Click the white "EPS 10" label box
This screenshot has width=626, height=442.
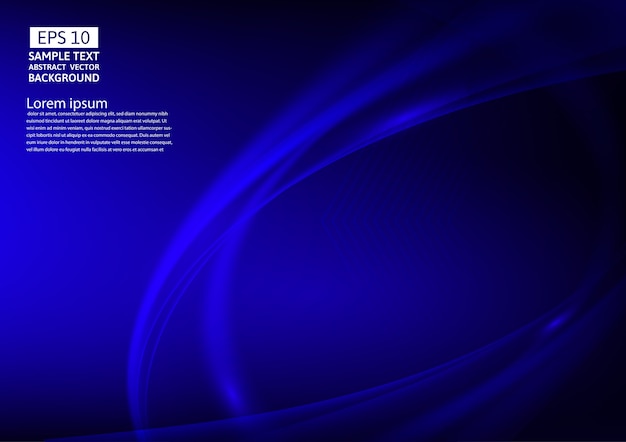64,38
